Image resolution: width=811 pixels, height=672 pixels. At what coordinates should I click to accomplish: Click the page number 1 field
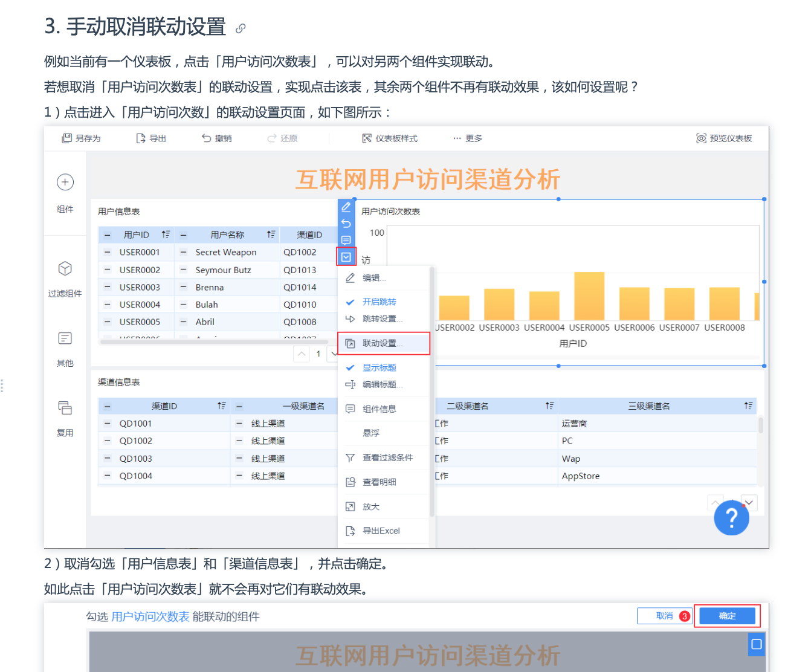coord(318,354)
